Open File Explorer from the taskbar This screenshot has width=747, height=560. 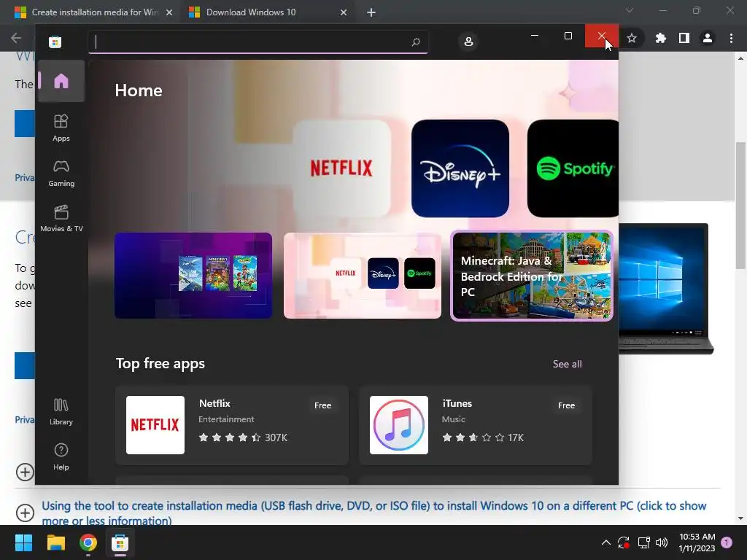point(55,542)
